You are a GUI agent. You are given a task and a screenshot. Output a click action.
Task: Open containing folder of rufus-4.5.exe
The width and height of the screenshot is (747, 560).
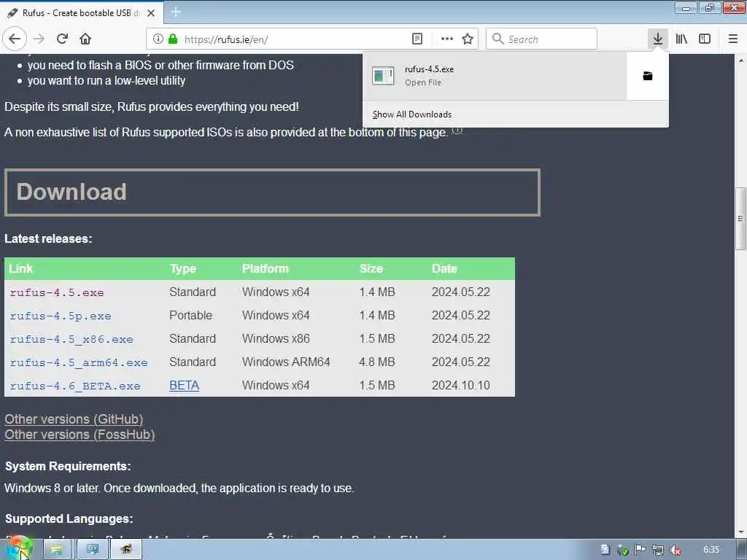pyautogui.click(x=648, y=76)
